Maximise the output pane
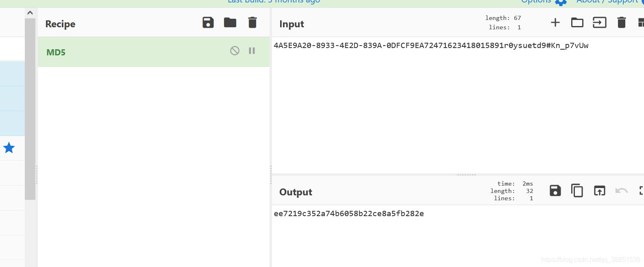 tap(642, 190)
